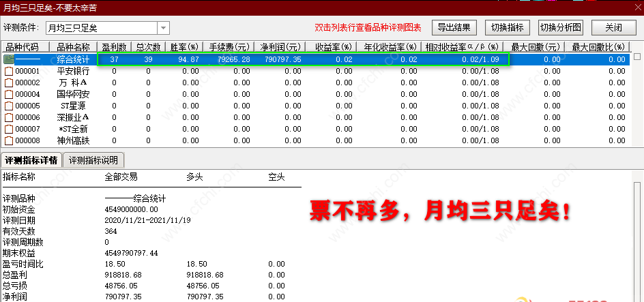Click the 多头 column heading

[194, 177]
